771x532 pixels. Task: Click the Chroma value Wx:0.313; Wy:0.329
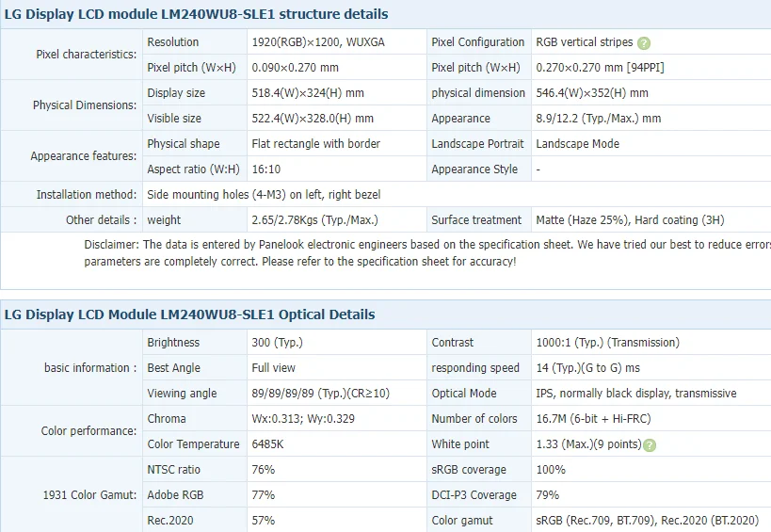(x=303, y=419)
